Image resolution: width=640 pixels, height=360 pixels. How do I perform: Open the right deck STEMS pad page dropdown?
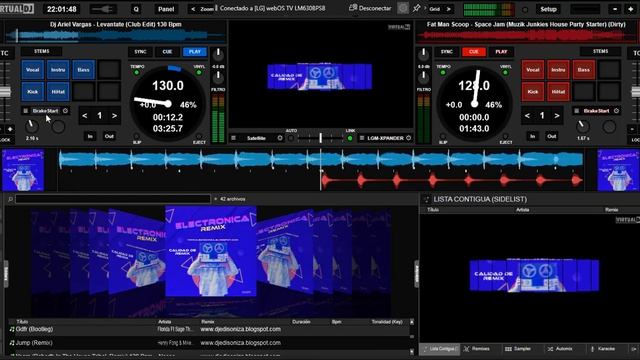pos(600,51)
